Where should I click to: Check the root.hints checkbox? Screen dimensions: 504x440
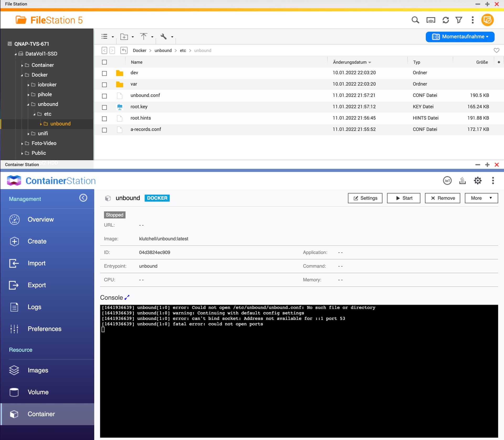[104, 119]
